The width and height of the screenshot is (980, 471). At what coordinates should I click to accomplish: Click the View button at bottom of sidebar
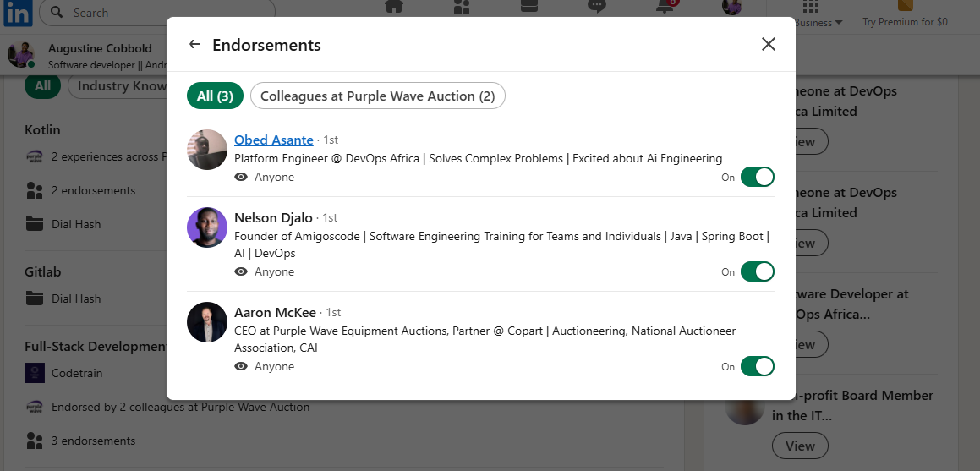[800, 446]
